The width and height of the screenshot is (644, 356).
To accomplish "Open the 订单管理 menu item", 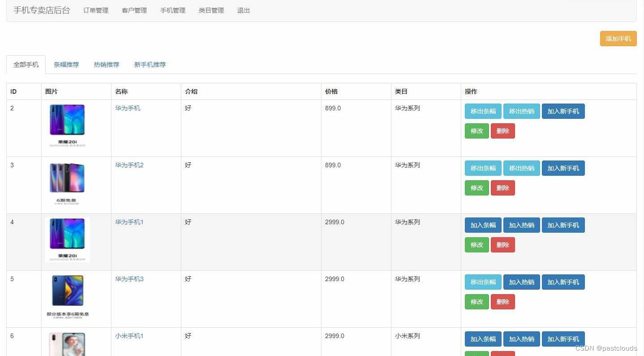I will coord(95,10).
